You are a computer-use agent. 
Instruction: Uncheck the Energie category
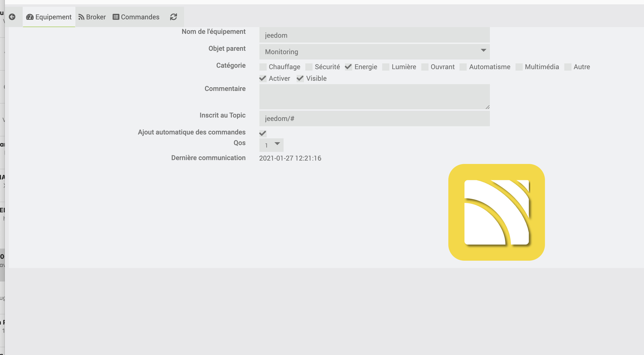pyautogui.click(x=348, y=67)
